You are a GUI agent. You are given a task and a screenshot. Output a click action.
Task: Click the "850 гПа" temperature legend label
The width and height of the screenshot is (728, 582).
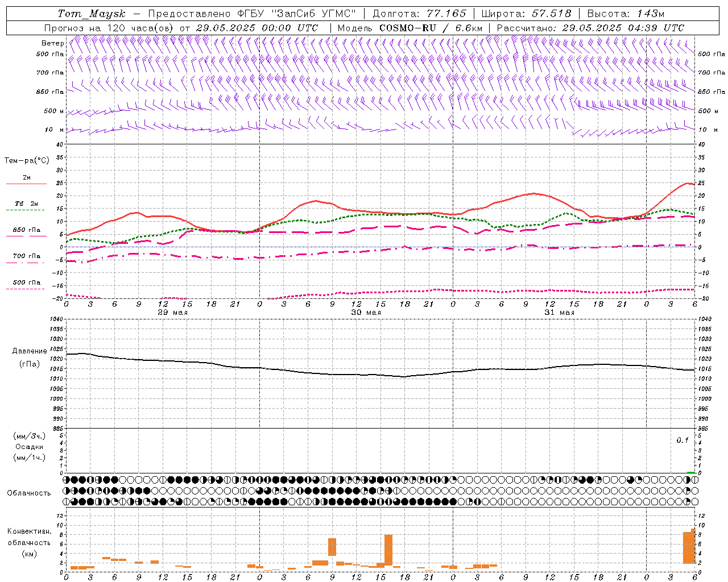point(27,230)
